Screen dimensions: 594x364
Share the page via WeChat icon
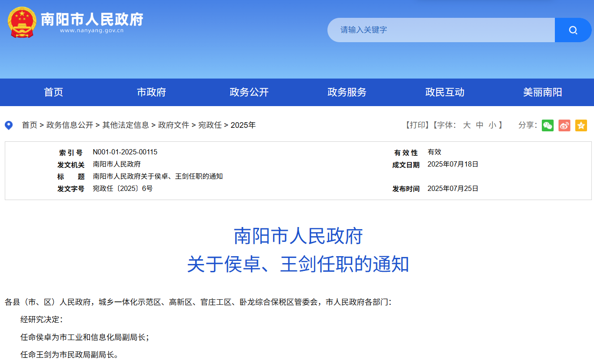(x=547, y=125)
